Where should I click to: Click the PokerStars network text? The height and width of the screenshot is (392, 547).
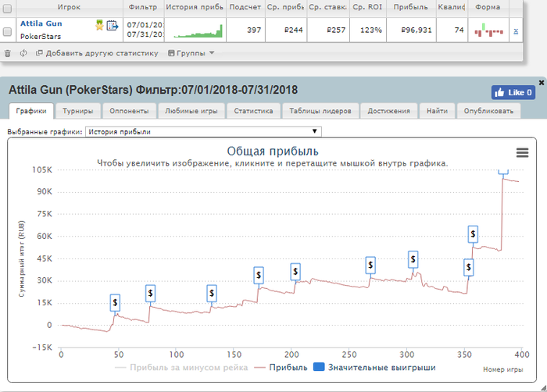(x=41, y=37)
